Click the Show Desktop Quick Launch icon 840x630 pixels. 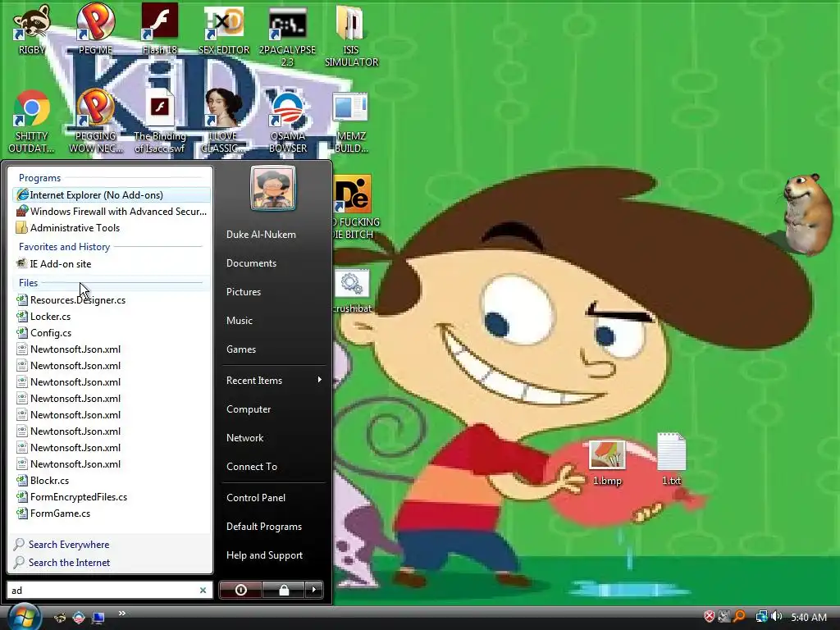click(98, 618)
